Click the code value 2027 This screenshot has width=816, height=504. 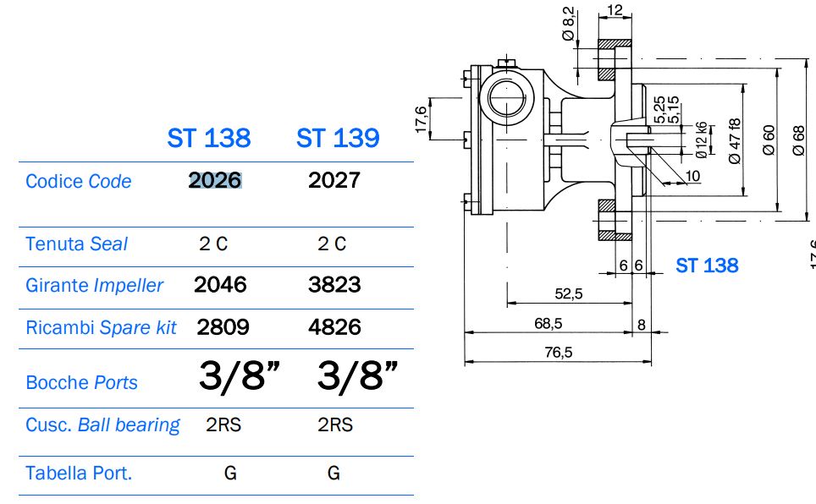[x=334, y=180]
